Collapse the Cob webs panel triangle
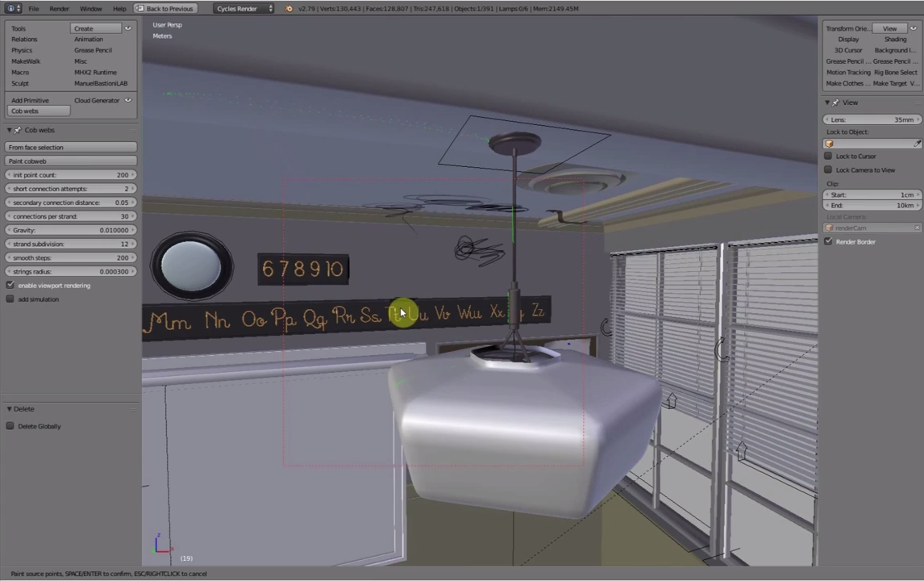The image size is (924, 581). click(x=9, y=131)
